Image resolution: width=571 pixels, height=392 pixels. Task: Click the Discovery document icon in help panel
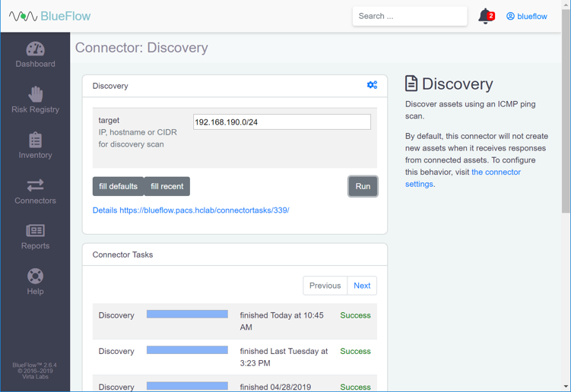point(411,84)
